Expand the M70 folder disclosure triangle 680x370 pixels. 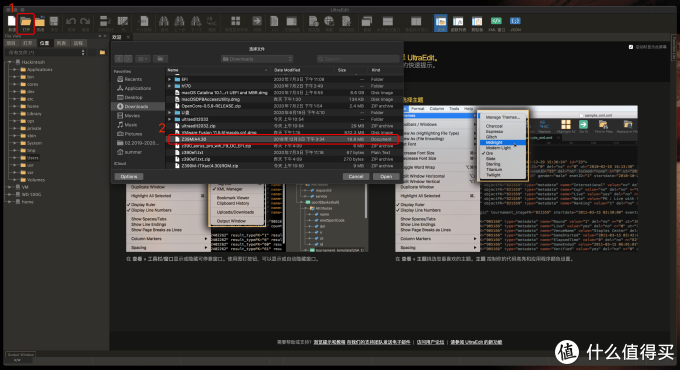coord(170,86)
